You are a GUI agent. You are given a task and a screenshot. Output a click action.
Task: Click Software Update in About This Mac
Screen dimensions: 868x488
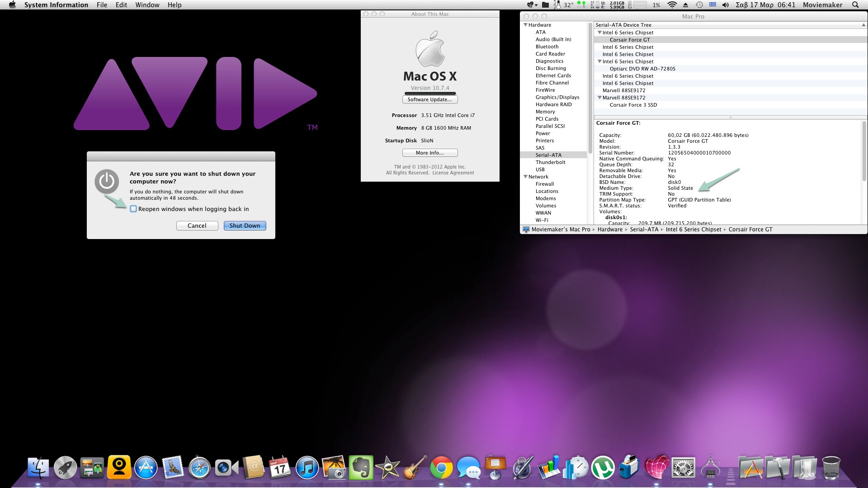tap(430, 99)
